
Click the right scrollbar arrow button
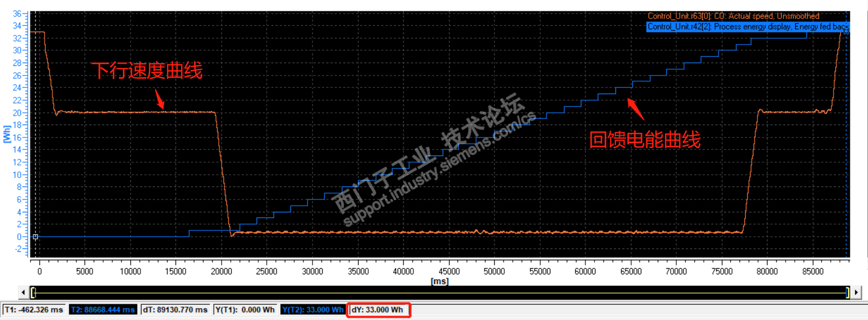pos(856,292)
